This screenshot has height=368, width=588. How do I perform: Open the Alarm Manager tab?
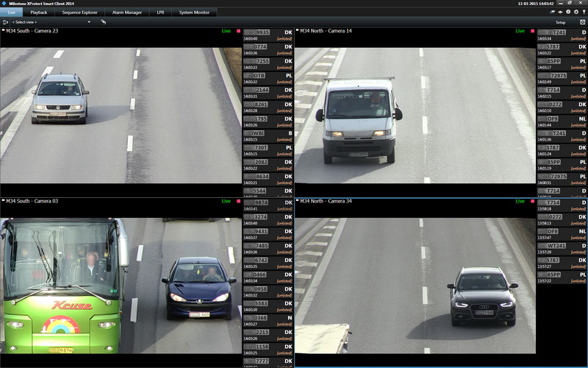point(126,13)
